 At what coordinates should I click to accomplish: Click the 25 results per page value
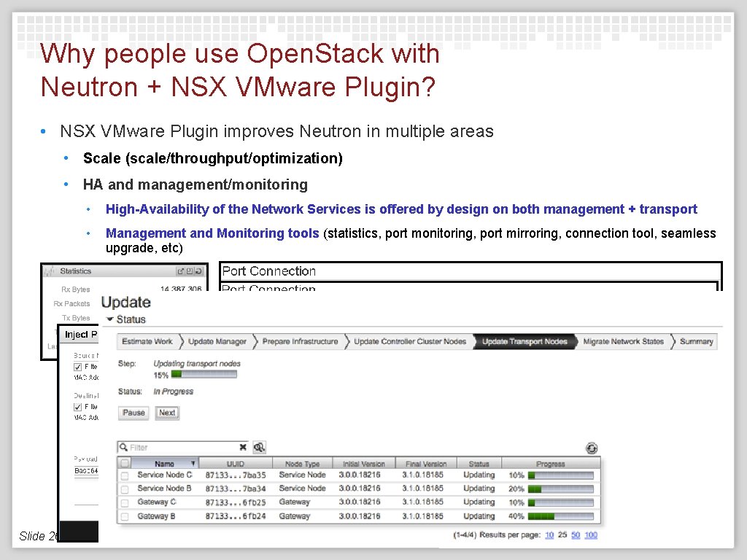tap(562, 534)
